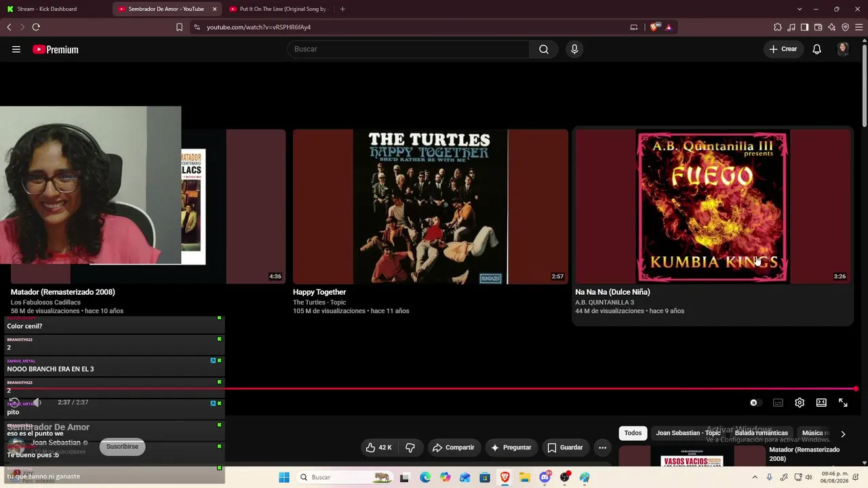Image resolution: width=868 pixels, height=488 pixels.
Task: Mute the video with the speaker icon
Action: (x=37, y=403)
